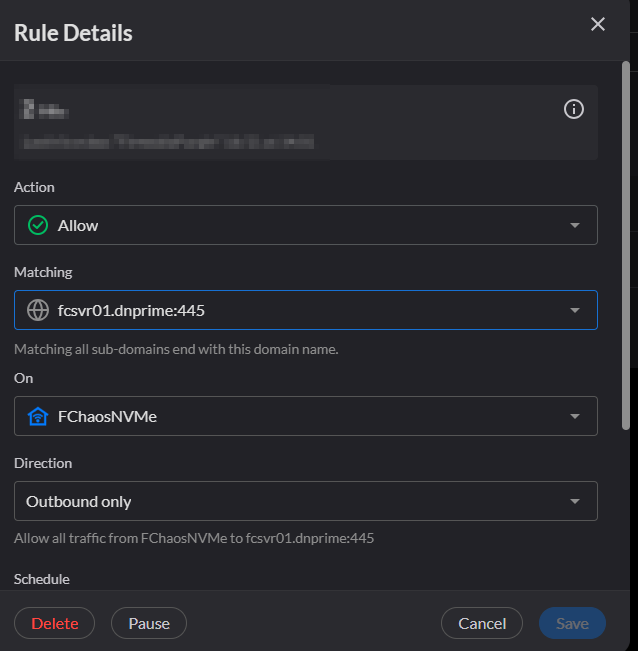The height and width of the screenshot is (651, 638).
Task: Expand the Action dropdown arrow
Action: point(574,225)
